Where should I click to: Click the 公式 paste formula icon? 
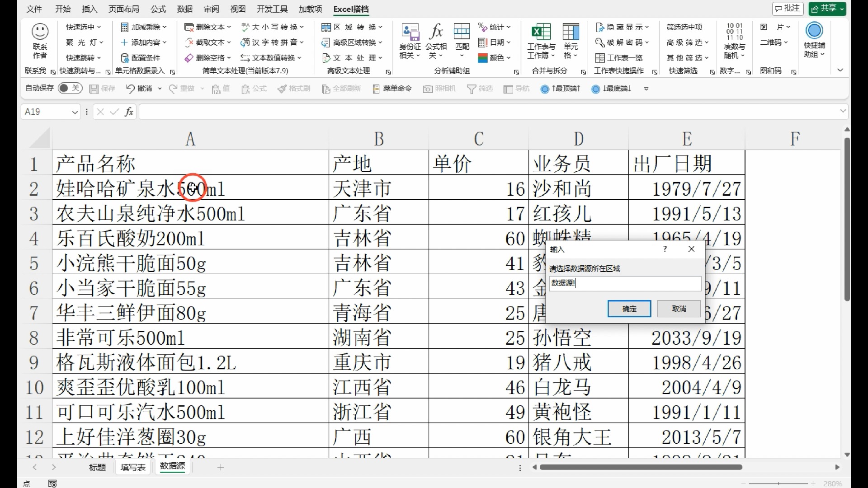click(245, 89)
